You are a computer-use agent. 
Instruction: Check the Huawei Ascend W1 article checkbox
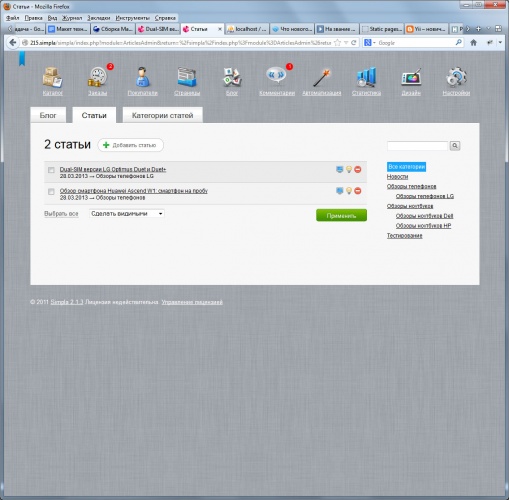pyautogui.click(x=51, y=191)
